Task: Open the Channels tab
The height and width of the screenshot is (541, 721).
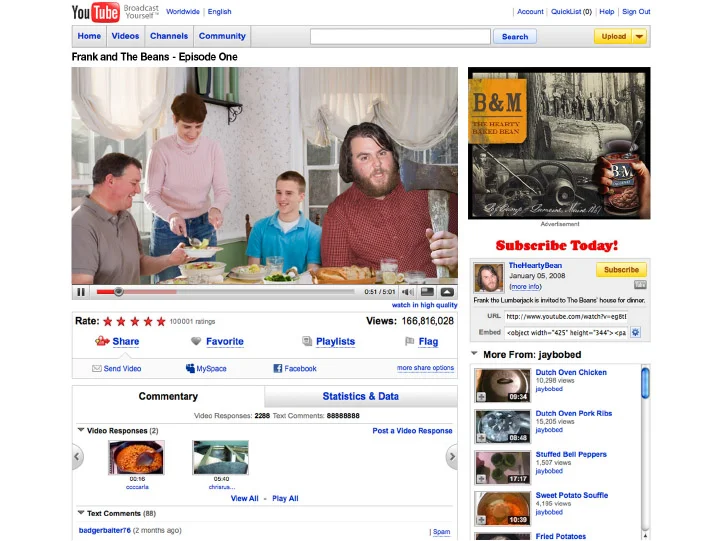Action: (x=169, y=36)
